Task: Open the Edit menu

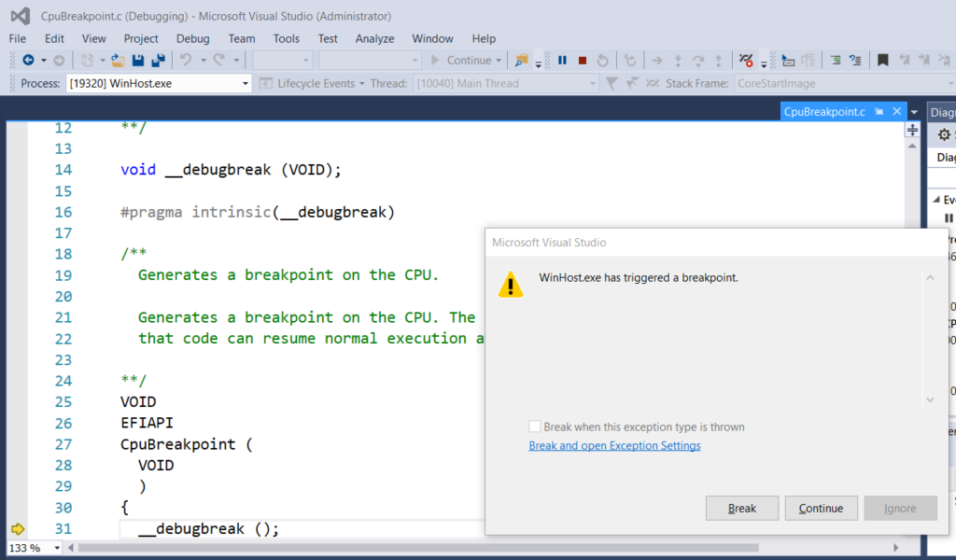Action: pos(54,38)
